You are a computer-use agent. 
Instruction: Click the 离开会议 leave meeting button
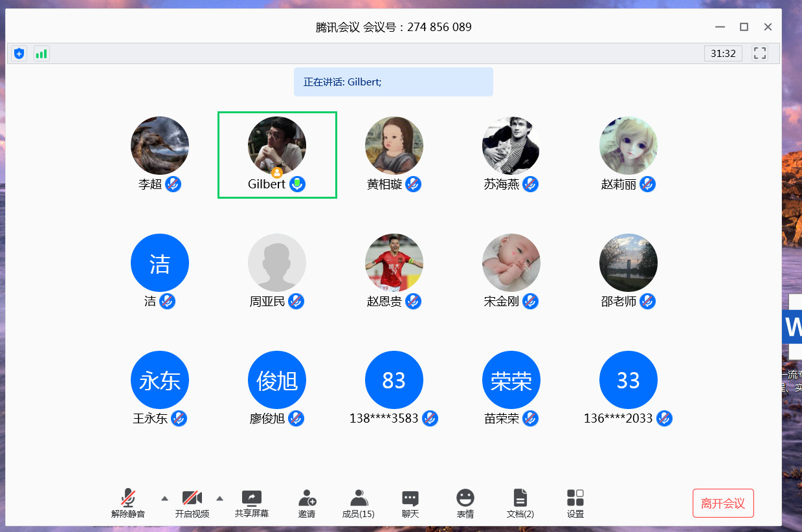tap(723, 504)
